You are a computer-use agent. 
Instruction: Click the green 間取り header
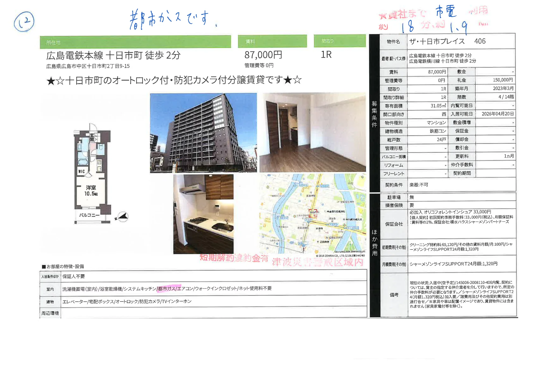pyautogui.click(x=340, y=41)
